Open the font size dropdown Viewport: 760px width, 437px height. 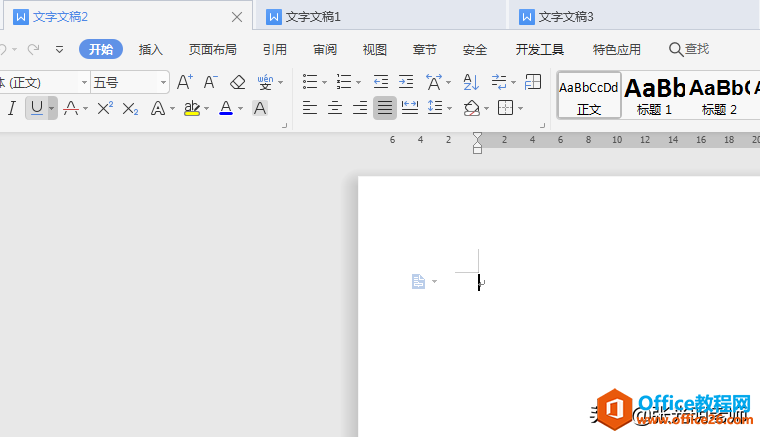[x=163, y=82]
